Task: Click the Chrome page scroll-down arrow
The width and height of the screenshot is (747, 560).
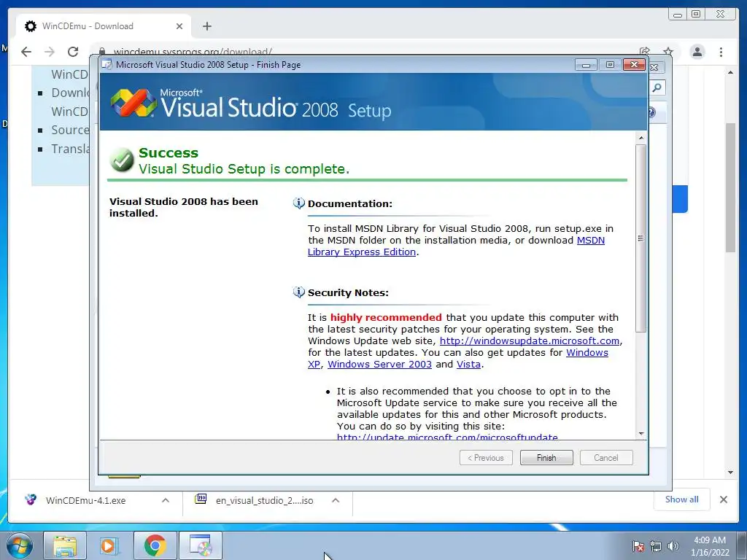Action: (730, 472)
